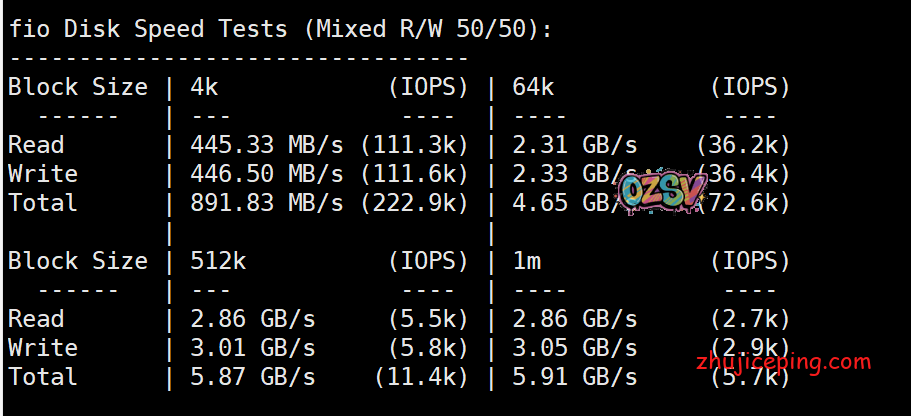Click the fio Disk Speed Tests heading

click(280, 29)
